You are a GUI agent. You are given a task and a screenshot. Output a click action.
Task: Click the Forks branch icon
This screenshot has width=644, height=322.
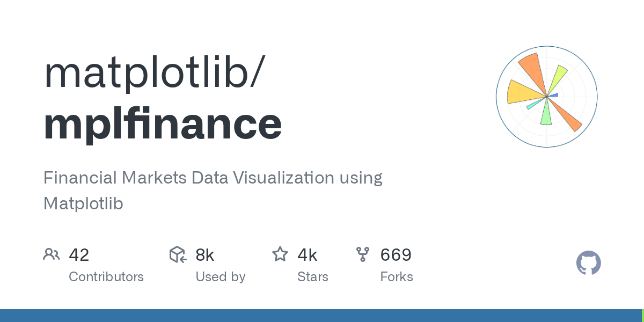click(x=363, y=254)
